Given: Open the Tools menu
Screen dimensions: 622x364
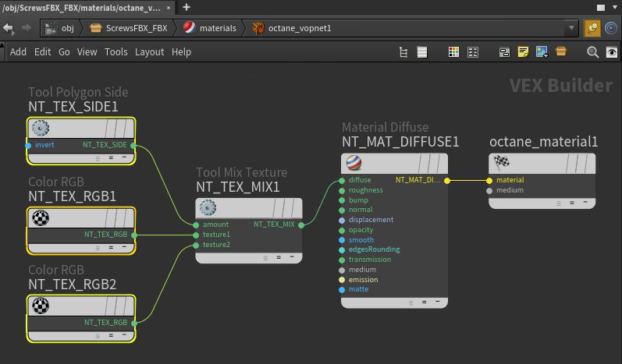Looking at the screenshot, I should [116, 52].
